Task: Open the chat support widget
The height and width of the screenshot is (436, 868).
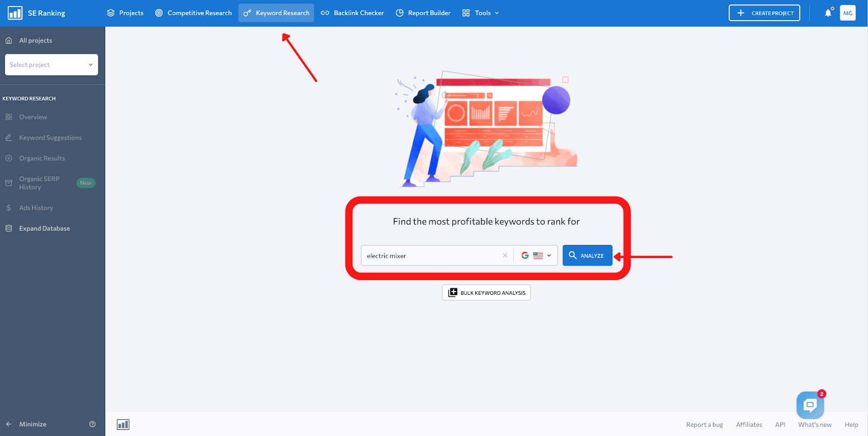Action: [810, 405]
